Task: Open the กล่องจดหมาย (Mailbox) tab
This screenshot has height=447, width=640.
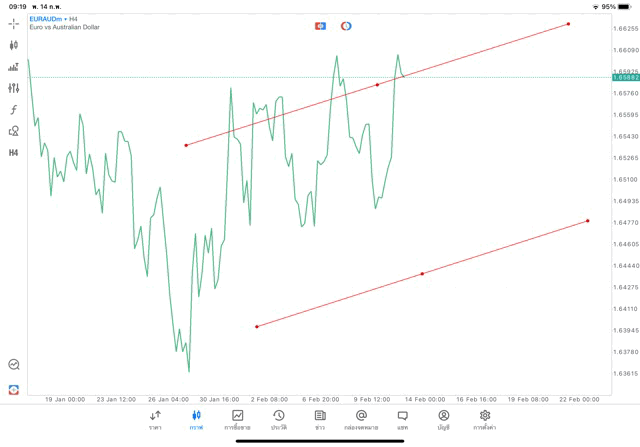Action: point(361,419)
